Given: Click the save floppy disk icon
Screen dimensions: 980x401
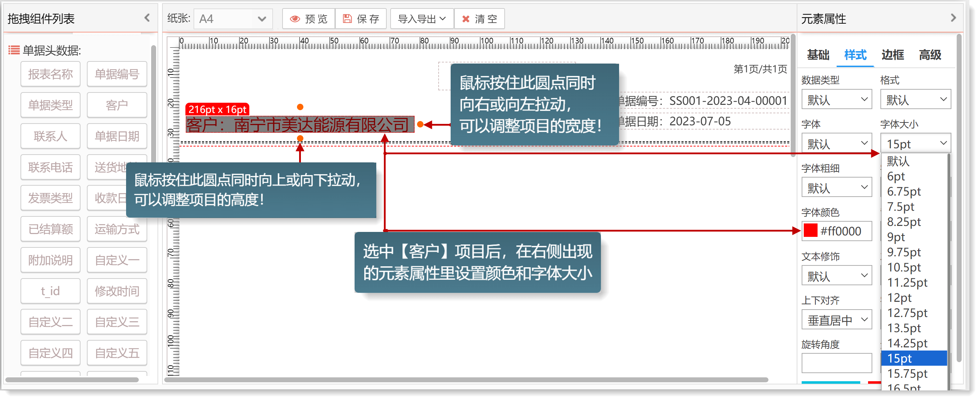Looking at the screenshot, I should point(347,19).
